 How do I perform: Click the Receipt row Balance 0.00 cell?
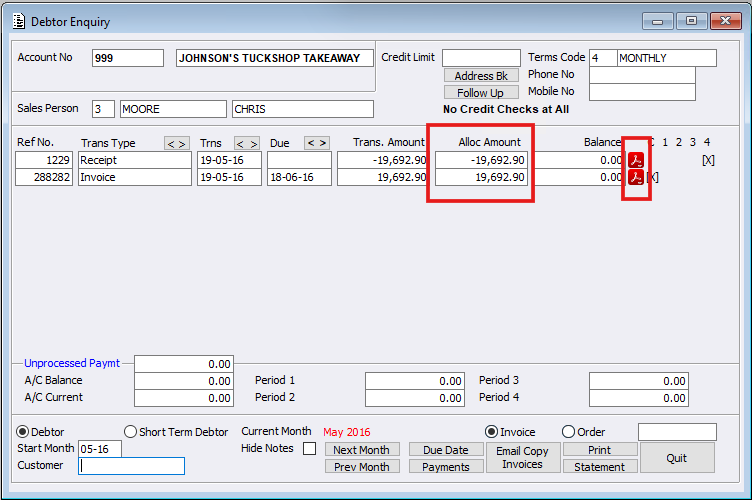579,160
